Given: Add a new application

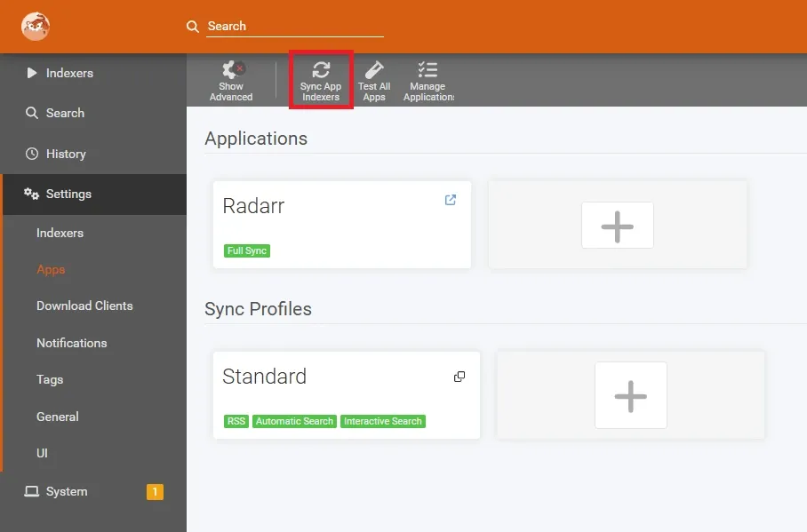Looking at the screenshot, I should point(617,225).
